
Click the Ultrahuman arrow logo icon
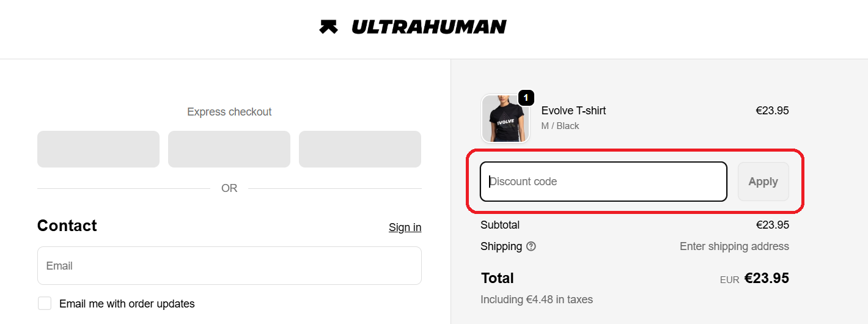pyautogui.click(x=328, y=27)
